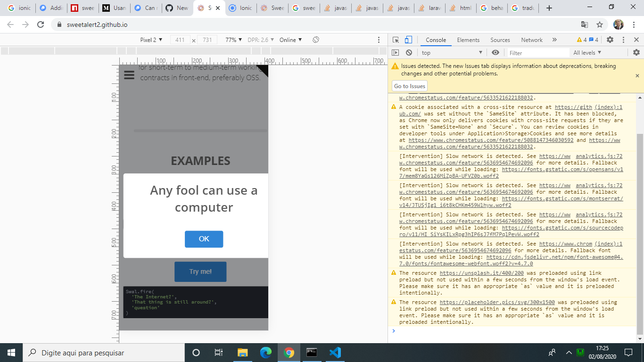Open DevTools settings gear in the tab bar
Viewport: 644px width, 362px height.
[610, 40]
